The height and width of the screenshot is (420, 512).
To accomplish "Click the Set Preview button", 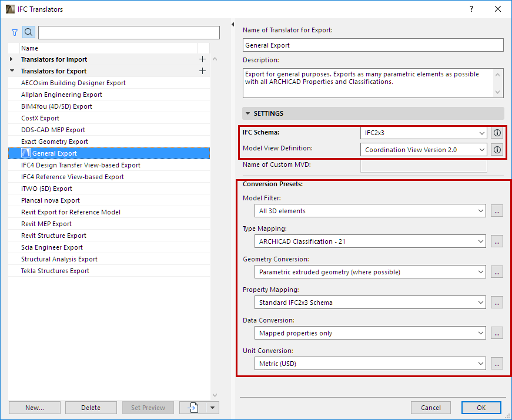I will coord(148,408).
